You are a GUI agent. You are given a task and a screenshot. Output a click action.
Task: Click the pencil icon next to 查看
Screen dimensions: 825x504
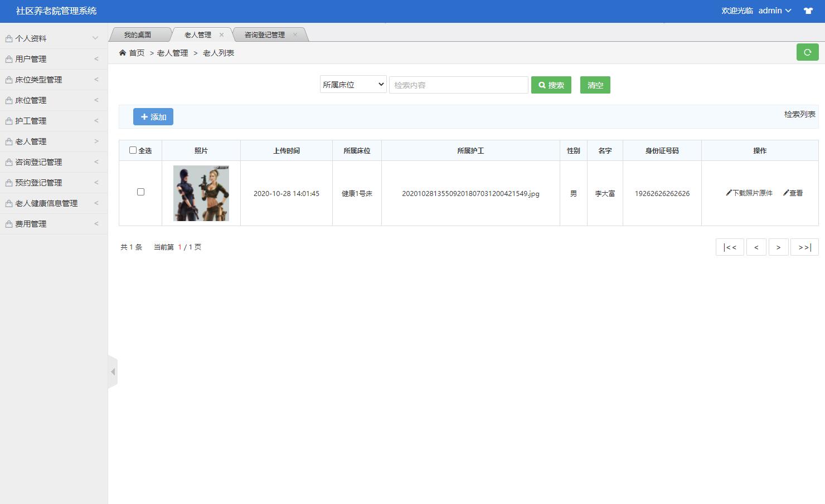click(x=786, y=193)
